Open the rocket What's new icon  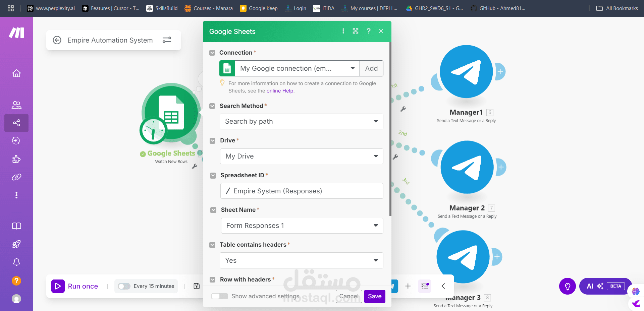coord(16,244)
